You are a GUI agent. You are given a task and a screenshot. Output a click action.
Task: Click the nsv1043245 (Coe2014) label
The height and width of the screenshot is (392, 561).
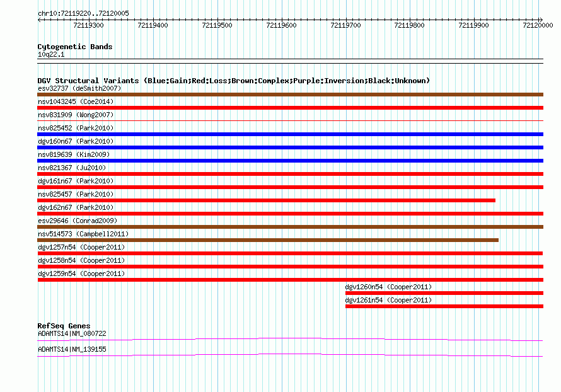tap(76, 101)
